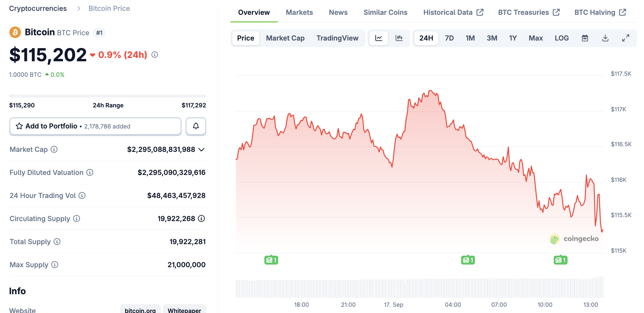Click the market cap value $2,295,088,831,988
This screenshot has height=313, width=644.
161,150
